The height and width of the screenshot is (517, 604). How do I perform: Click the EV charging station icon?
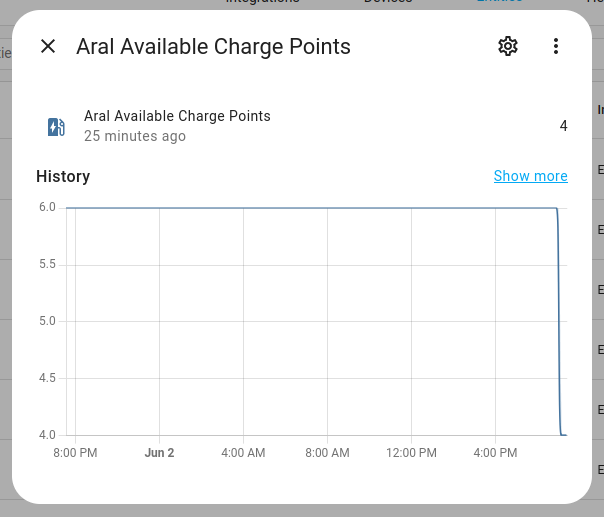(x=56, y=127)
